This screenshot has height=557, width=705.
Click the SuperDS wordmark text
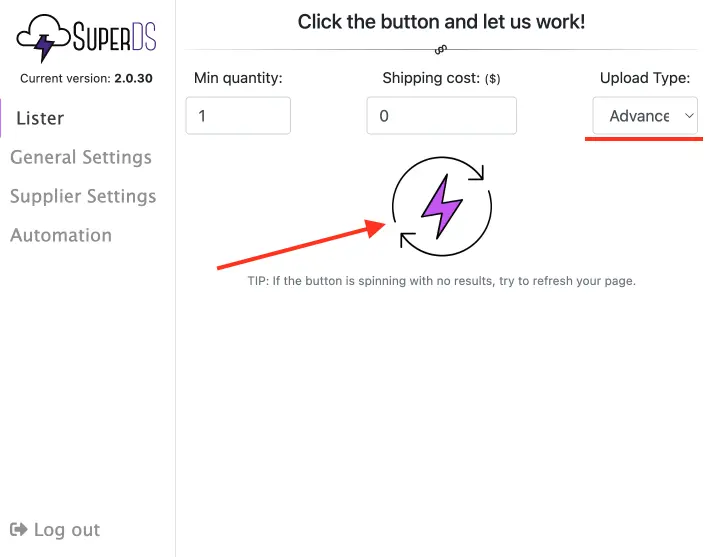click(x=115, y=36)
